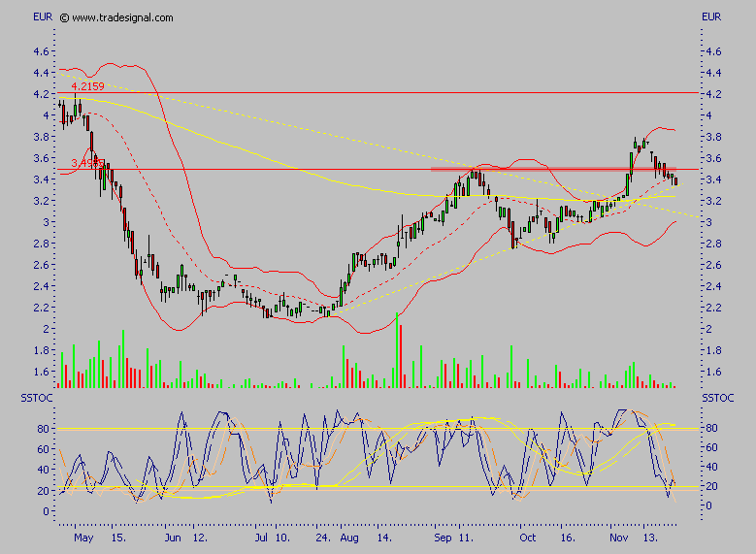Click the tallest green volume bar
Screen dimensions: 756x554
[397, 351]
